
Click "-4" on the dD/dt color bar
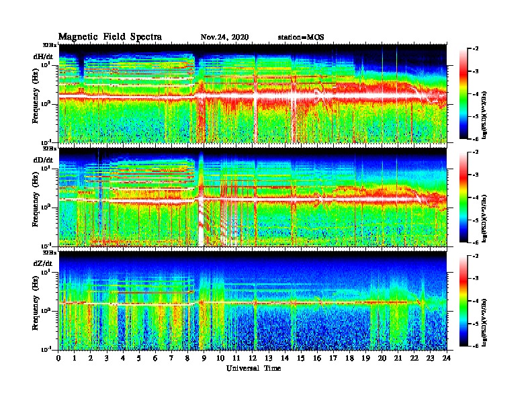pyautogui.click(x=476, y=197)
